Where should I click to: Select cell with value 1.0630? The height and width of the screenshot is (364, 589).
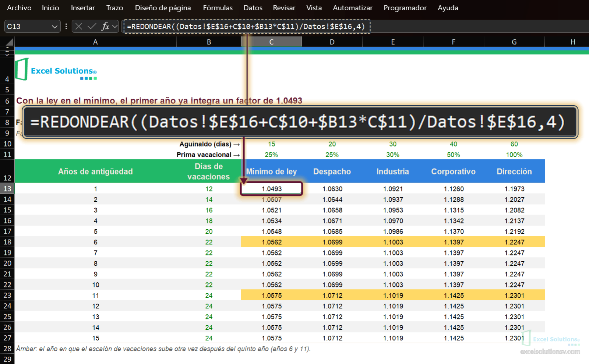pyautogui.click(x=332, y=189)
